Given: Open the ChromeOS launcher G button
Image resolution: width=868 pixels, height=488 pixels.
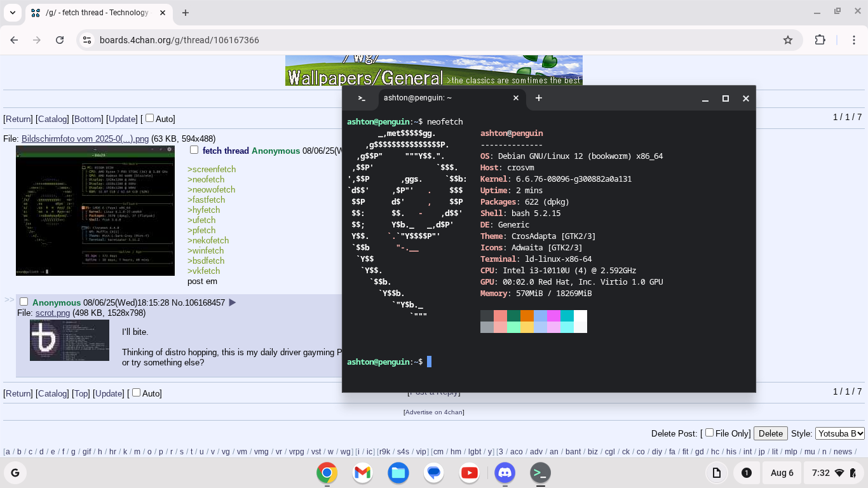Looking at the screenshot, I should 15,473.
